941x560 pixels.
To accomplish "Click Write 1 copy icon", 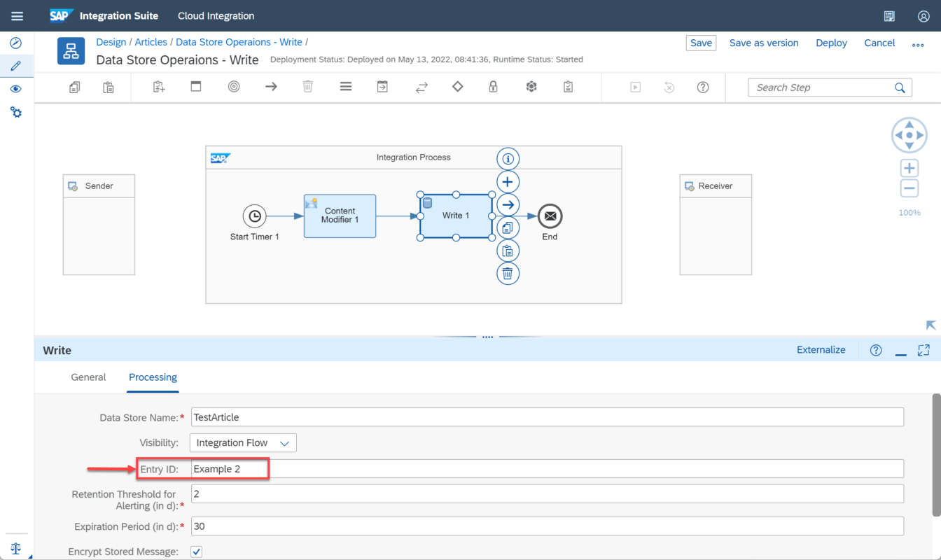I will coord(508,227).
